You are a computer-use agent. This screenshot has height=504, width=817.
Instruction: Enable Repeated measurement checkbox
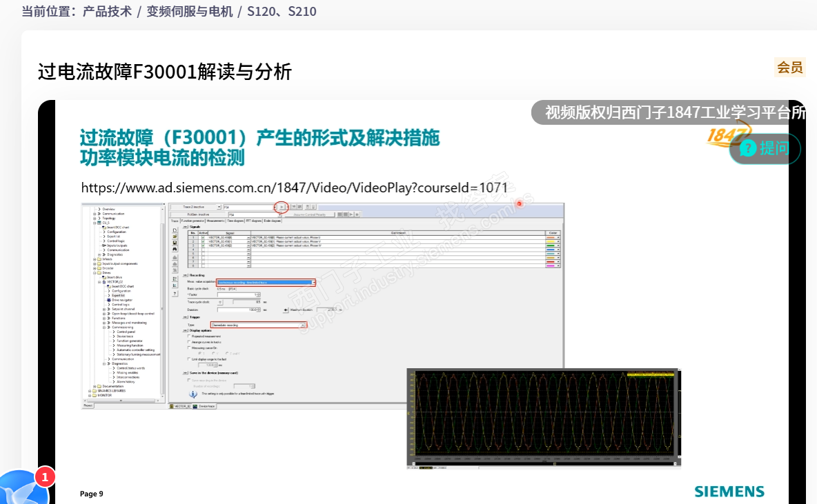pos(189,336)
